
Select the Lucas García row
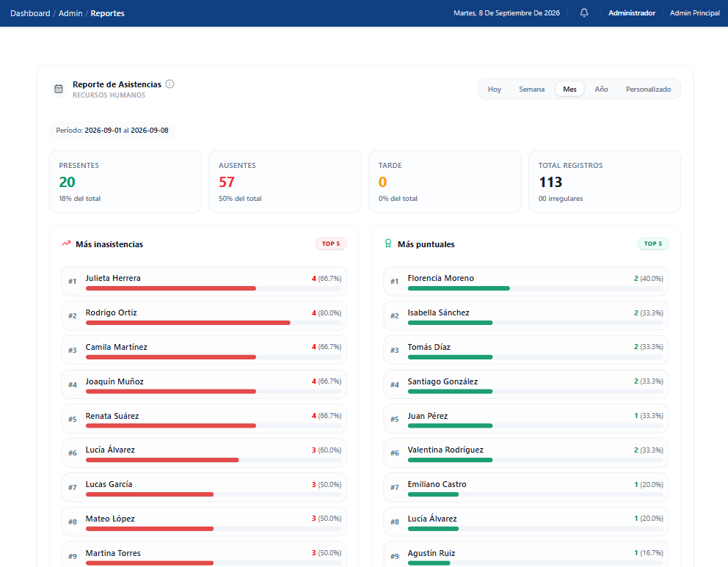click(204, 487)
